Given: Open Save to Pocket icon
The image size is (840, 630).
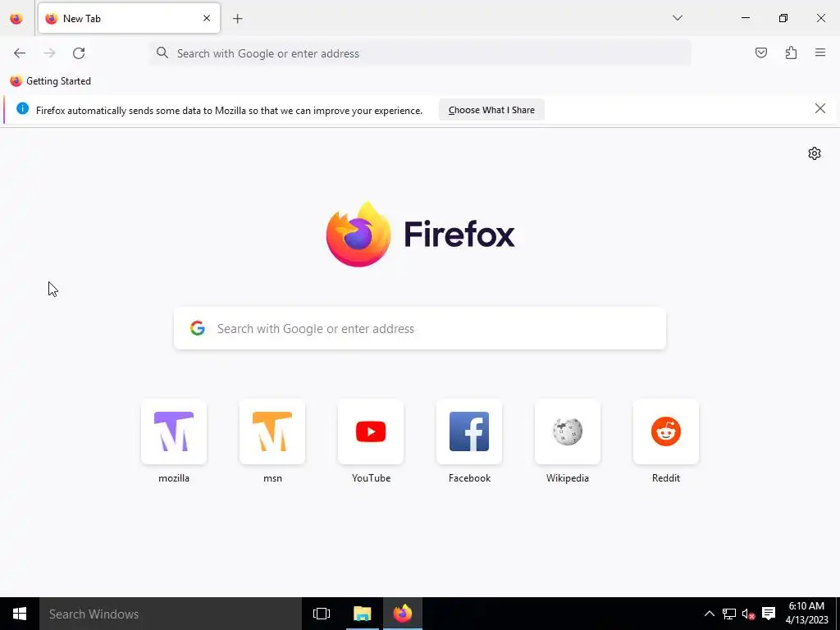Looking at the screenshot, I should (760, 52).
